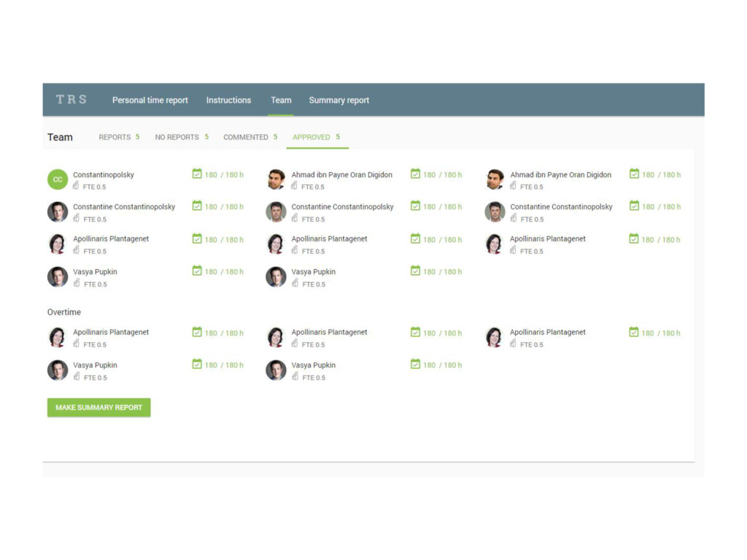Screen dimensions: 747x560
Task: Open Summary report from the navigation bar
Action: pos(338,100)
